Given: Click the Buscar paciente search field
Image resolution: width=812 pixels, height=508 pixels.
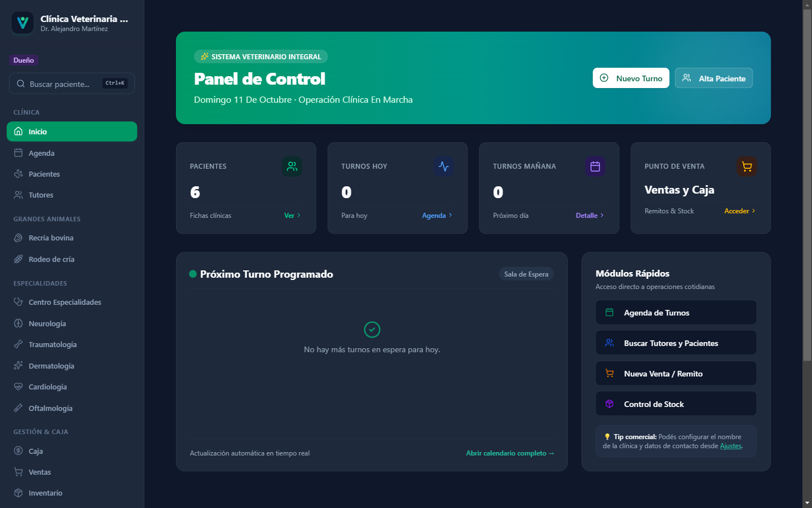Looking at the screenshot, I should coord(72,84).
